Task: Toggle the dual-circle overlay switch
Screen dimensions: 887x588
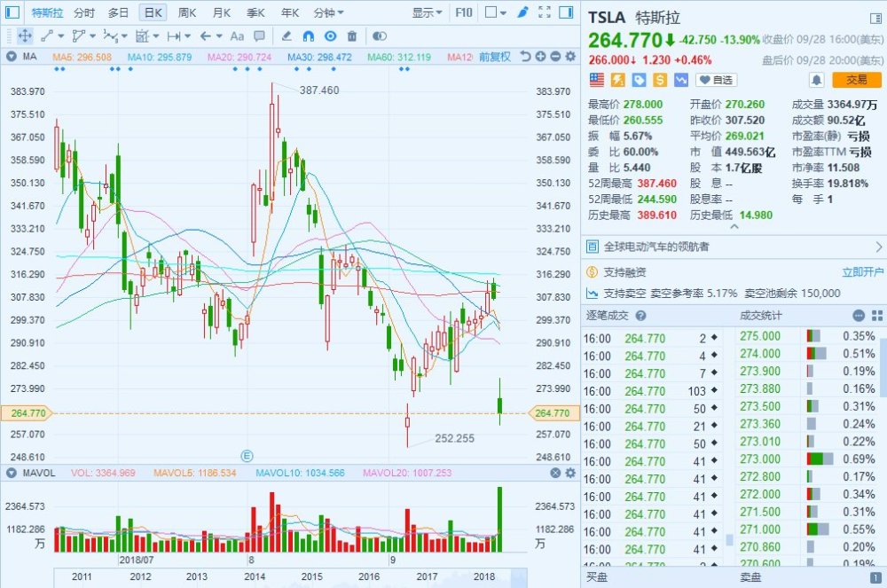Action: click(x=380, y=36)
